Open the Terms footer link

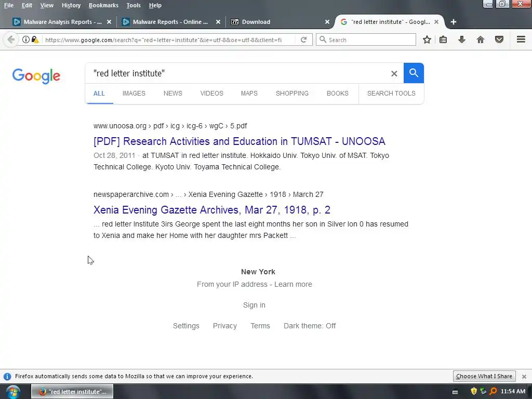pyautogui.click(x=260, y=326)
